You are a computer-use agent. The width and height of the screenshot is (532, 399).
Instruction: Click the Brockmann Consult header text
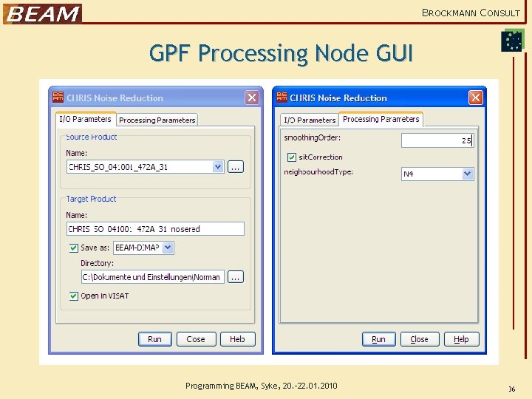[x=471, y=13]
